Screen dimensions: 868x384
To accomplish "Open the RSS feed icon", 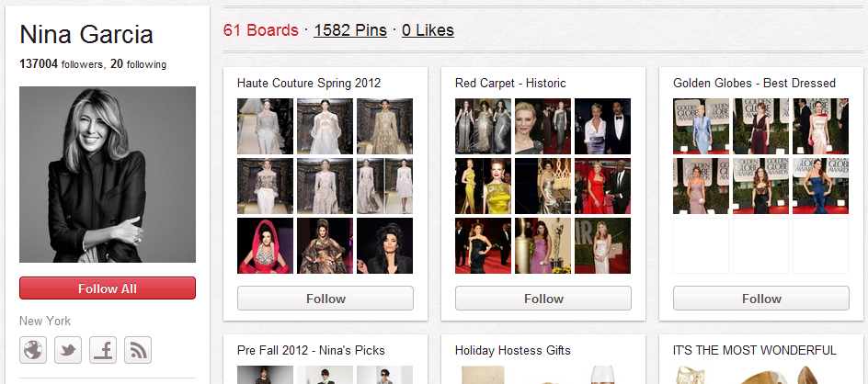I will (x=138, y=350).
